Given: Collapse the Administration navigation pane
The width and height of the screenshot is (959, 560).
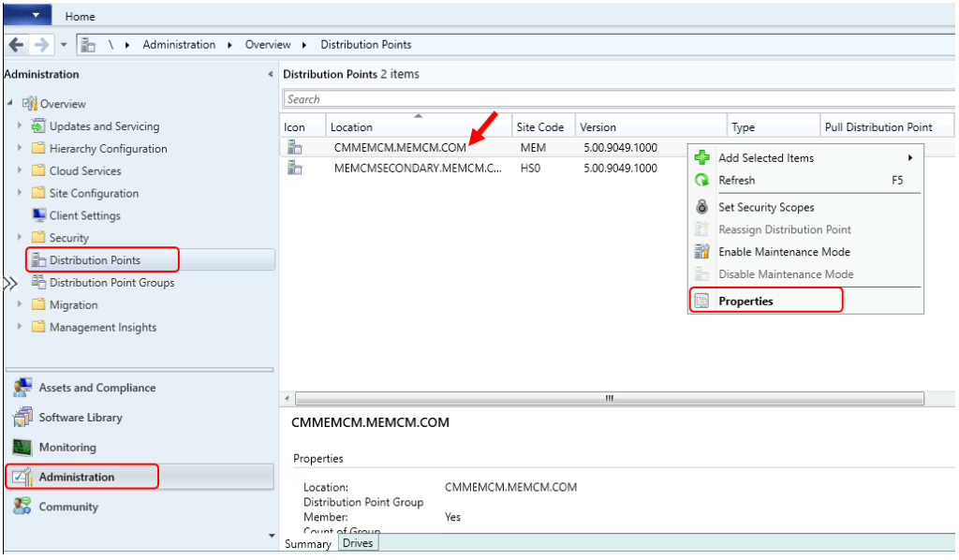Looking at the screenshot, I should (271, 74).
